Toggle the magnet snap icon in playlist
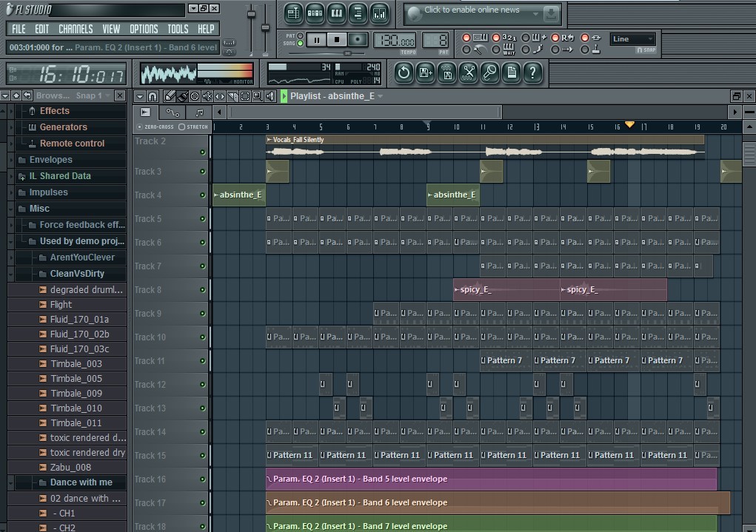Screen dimensions: 756x532 coord(153,96)
